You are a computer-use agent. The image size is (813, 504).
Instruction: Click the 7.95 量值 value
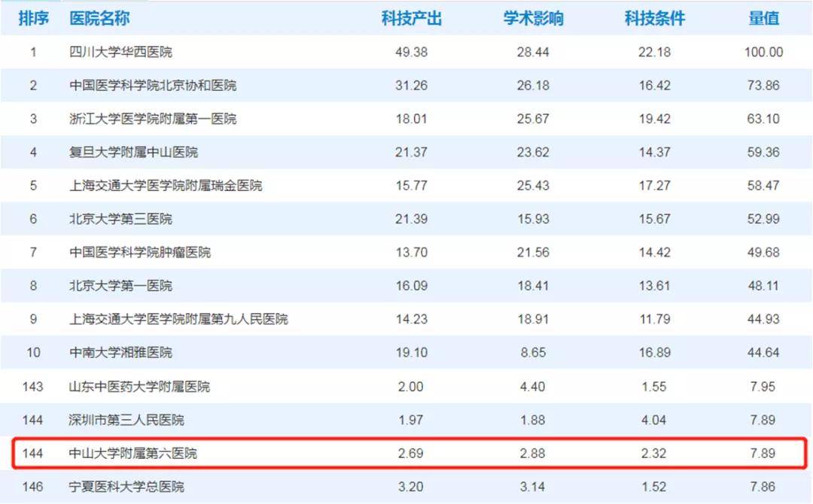[763, 387]
